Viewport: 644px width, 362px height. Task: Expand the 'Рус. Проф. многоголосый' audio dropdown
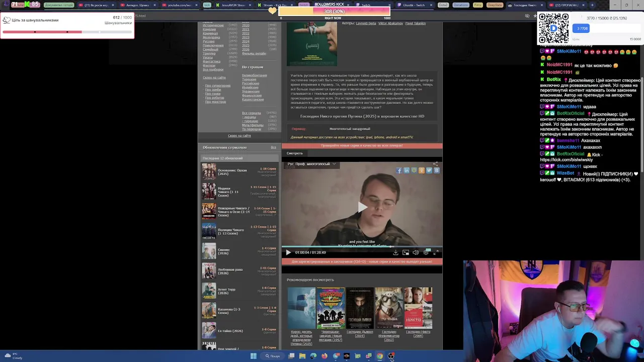[x=311, y=164]
